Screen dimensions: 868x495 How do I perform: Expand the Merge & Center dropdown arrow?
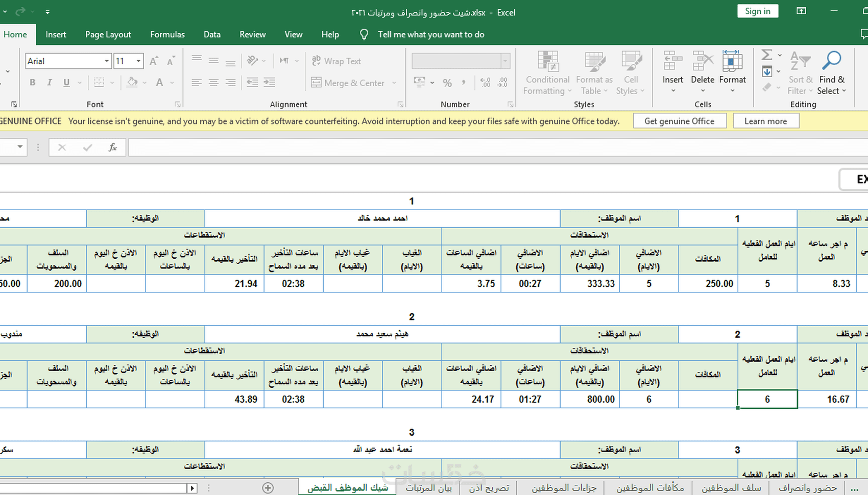point(394,83)
